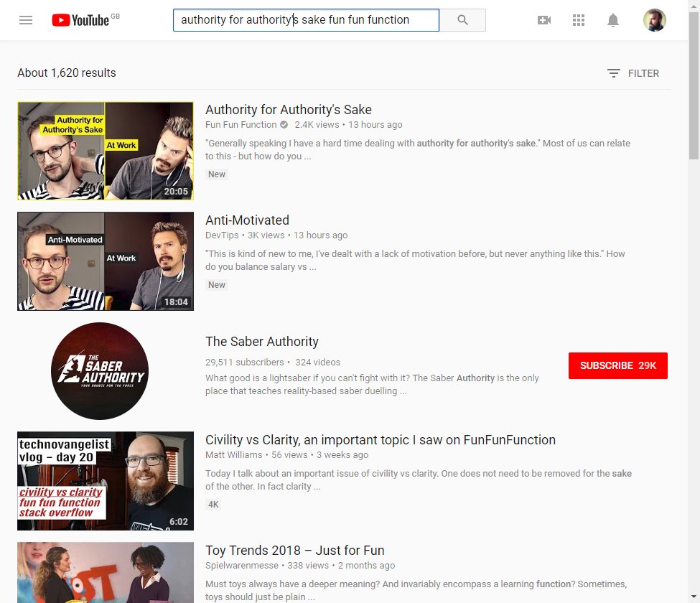Open the account avatar menu
This screenshot has height=603, width=700.
655,20
